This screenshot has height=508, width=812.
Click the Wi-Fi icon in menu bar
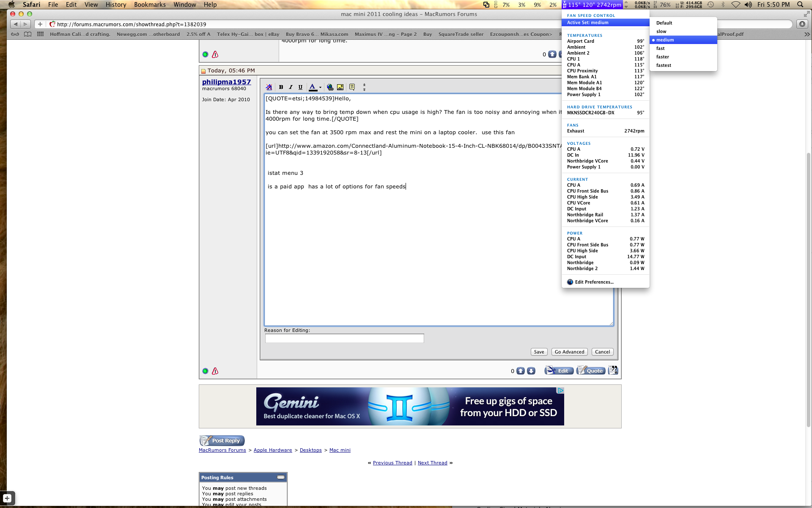click(x=736, y=5)
